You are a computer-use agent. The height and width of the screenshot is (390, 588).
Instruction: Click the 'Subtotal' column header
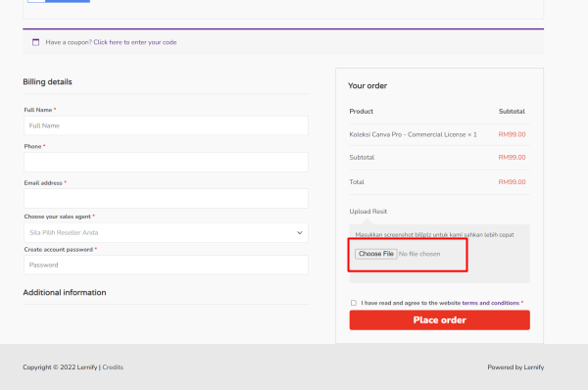pos(512,111)
